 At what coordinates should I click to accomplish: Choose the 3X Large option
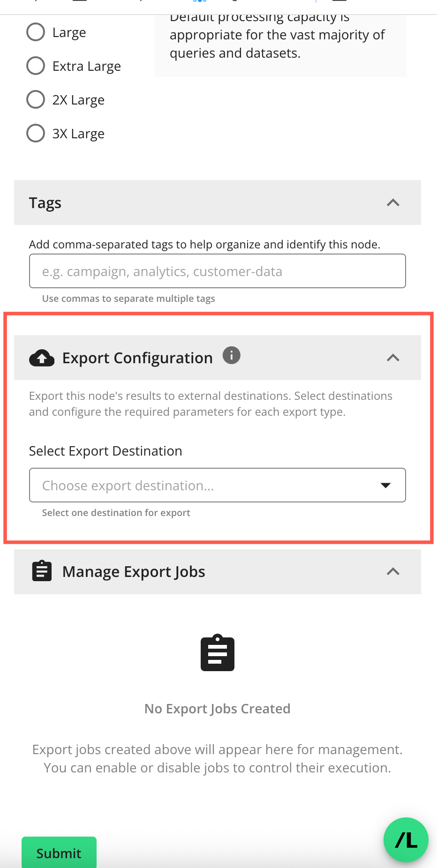click(36, 133)
